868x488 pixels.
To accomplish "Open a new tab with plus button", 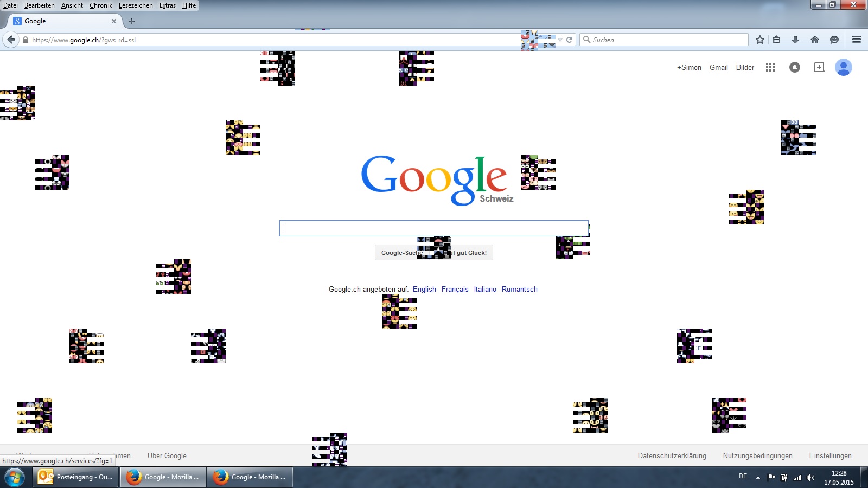I will [x=131, y=21].
